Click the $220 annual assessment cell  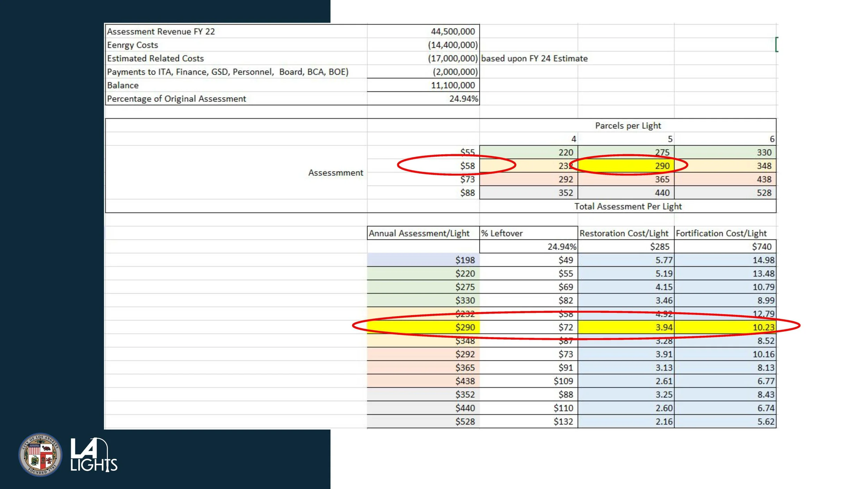423,274
